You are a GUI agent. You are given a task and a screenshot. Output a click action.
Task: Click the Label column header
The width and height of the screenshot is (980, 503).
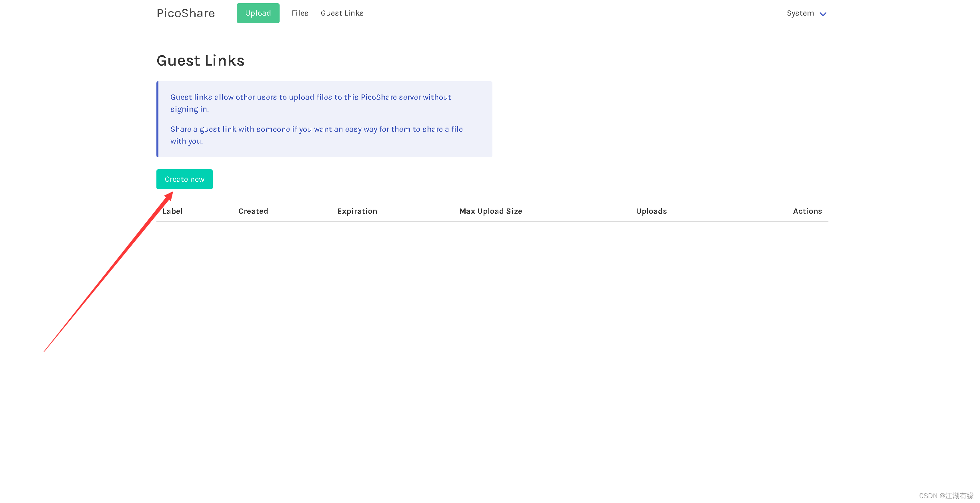click(x=172, y=211)
